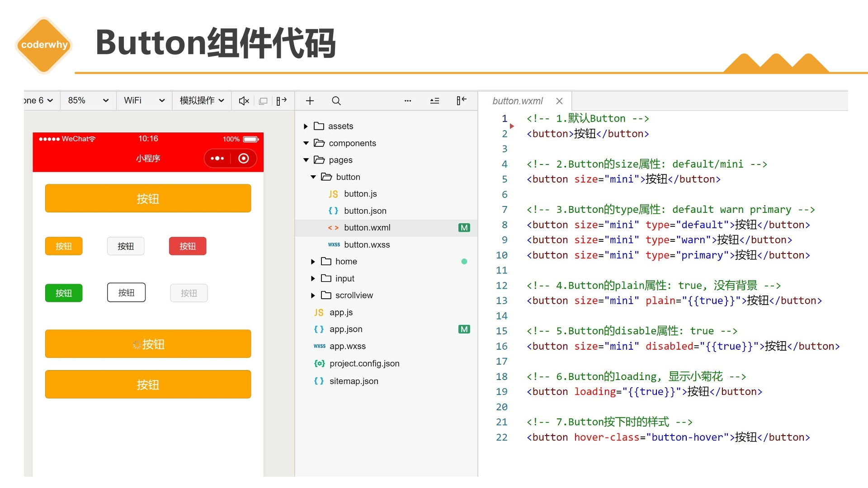Screen dimensions: 868x488
Task: Click the JS icon beside button.js
Action: click(333, 194)
